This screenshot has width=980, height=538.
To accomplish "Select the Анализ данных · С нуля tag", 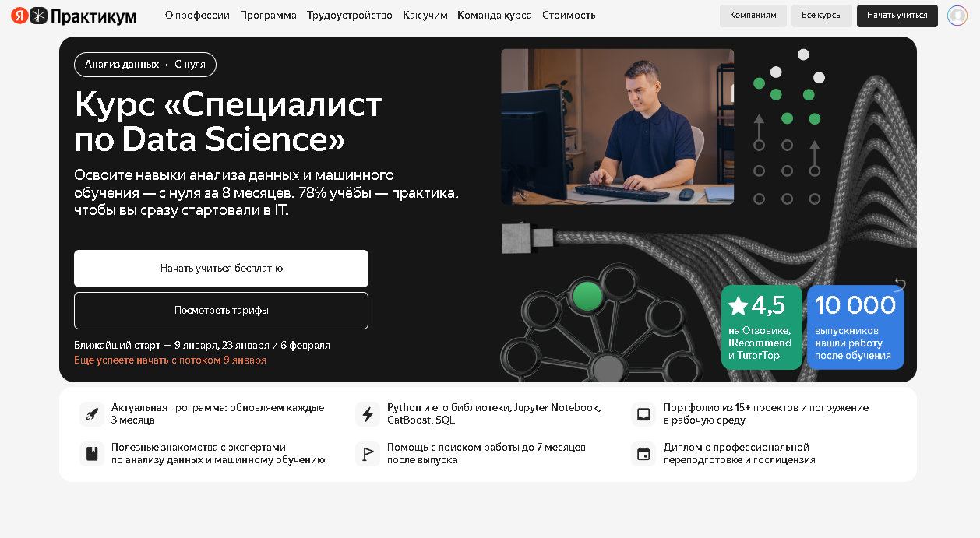I will click(145, 65).
